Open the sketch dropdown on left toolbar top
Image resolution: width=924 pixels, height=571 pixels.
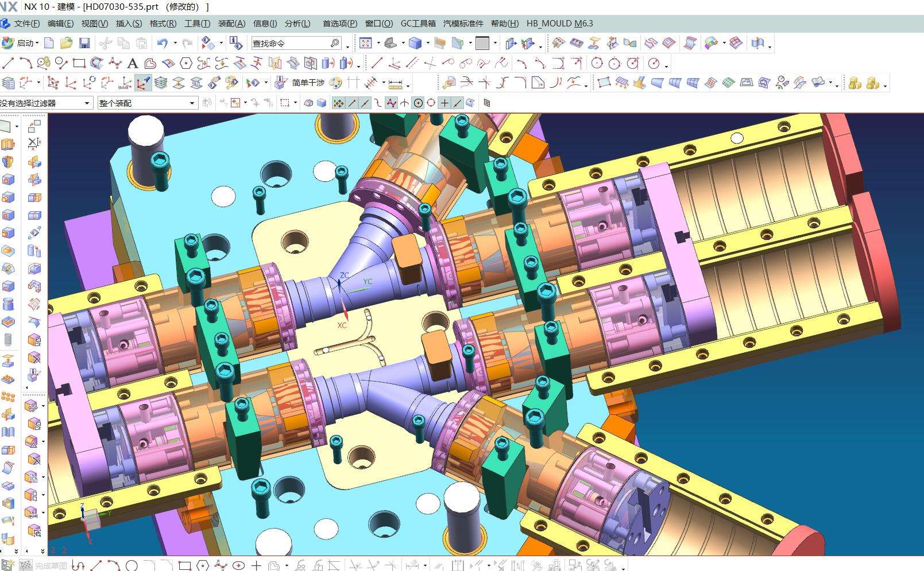17,126
